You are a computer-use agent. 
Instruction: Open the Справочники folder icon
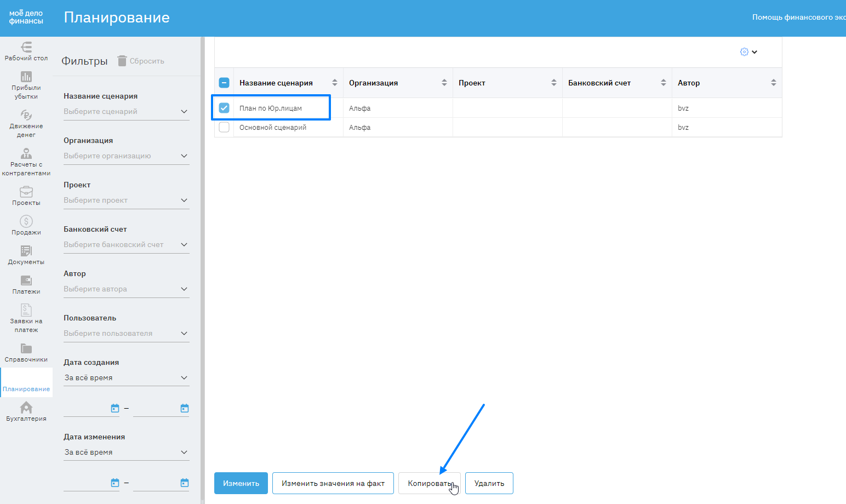(26, 348)
